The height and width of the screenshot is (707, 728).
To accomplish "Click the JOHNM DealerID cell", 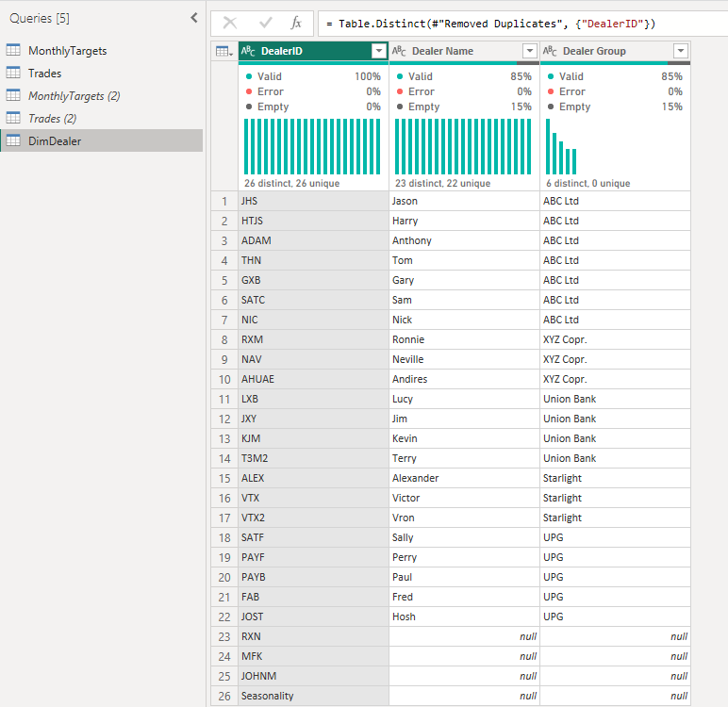I will coord(313,676).
